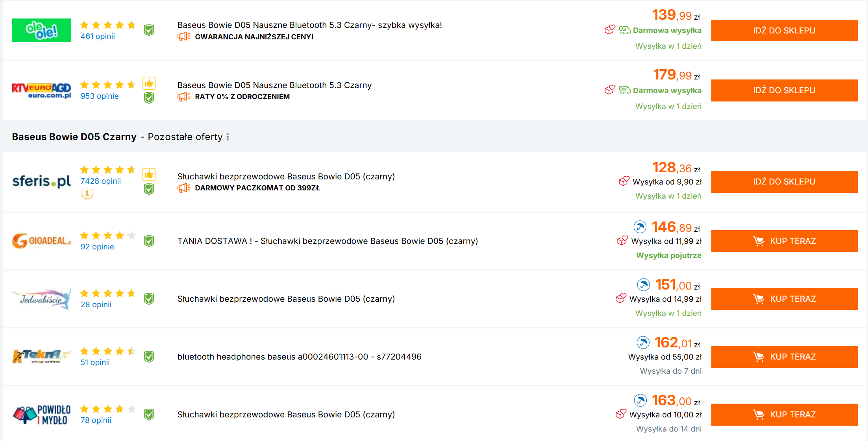Click the green shield in RTV Euro AGD row
Screen dimensions: 868x441
click(149, 98)
